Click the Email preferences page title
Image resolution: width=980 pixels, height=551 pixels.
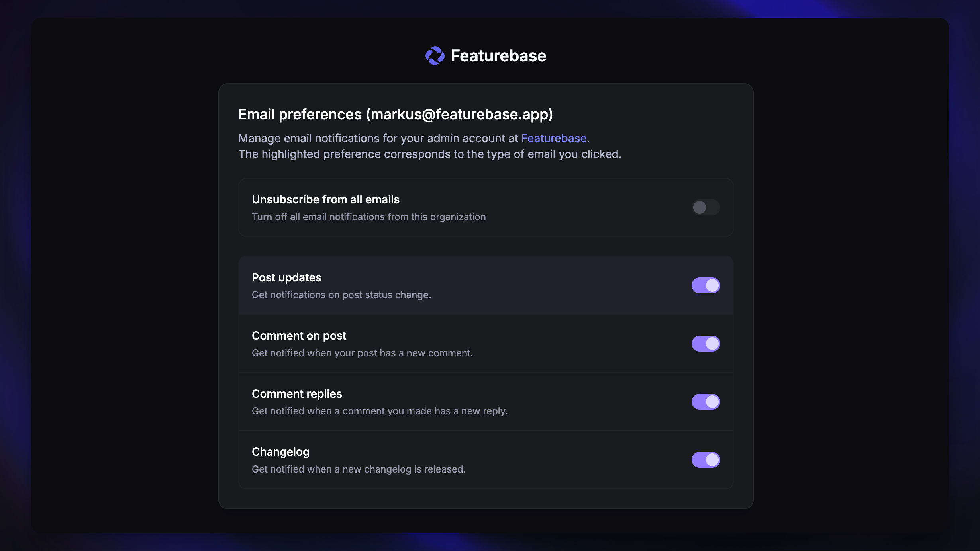click(x=396, y=114)
